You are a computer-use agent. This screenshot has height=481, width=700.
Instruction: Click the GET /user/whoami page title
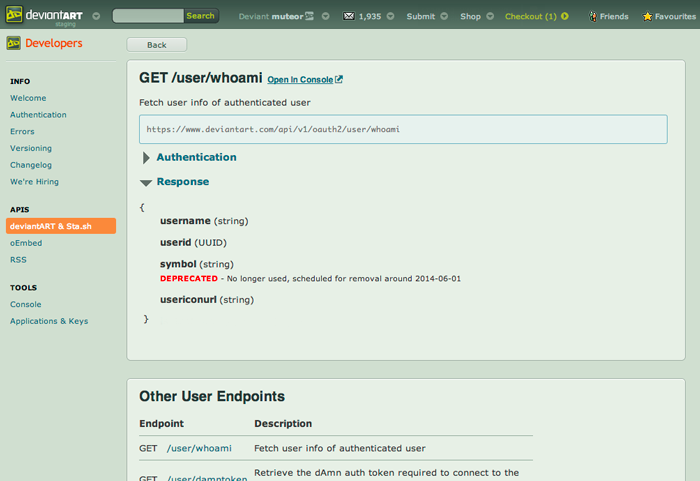(x=200, y=78)
